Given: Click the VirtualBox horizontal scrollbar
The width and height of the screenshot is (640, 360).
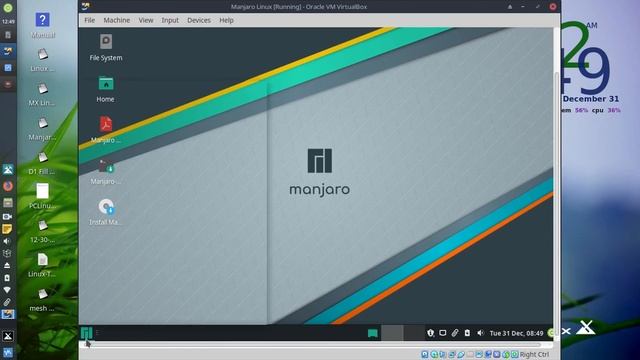Looking at the screenshot, I should point(313,345).
